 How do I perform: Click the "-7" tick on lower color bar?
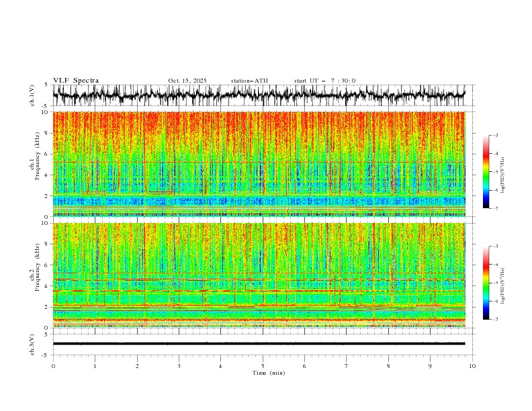496,320
